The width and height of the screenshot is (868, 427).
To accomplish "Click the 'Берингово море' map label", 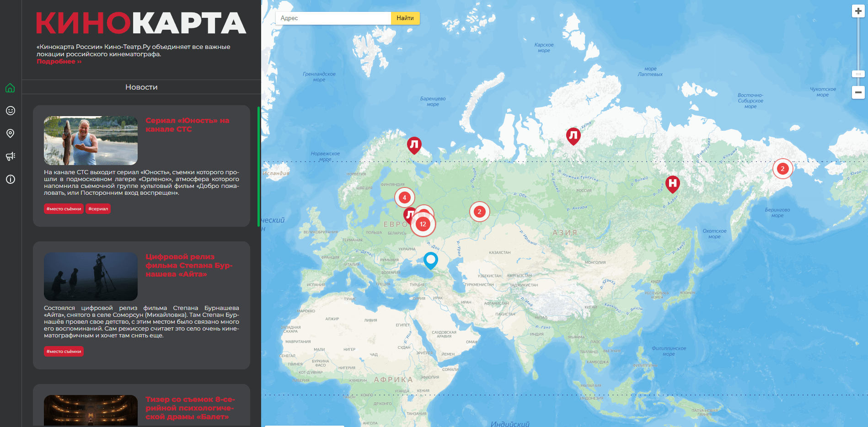I will tap(777, 213).
